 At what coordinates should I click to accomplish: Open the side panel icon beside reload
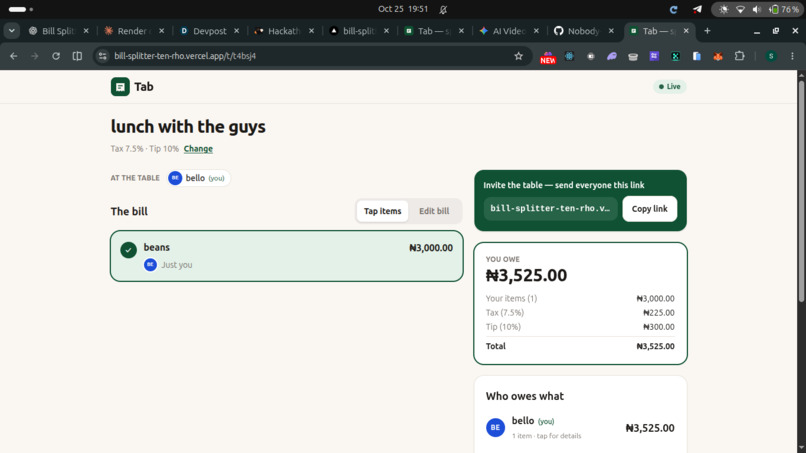click(x=77, y=56)
